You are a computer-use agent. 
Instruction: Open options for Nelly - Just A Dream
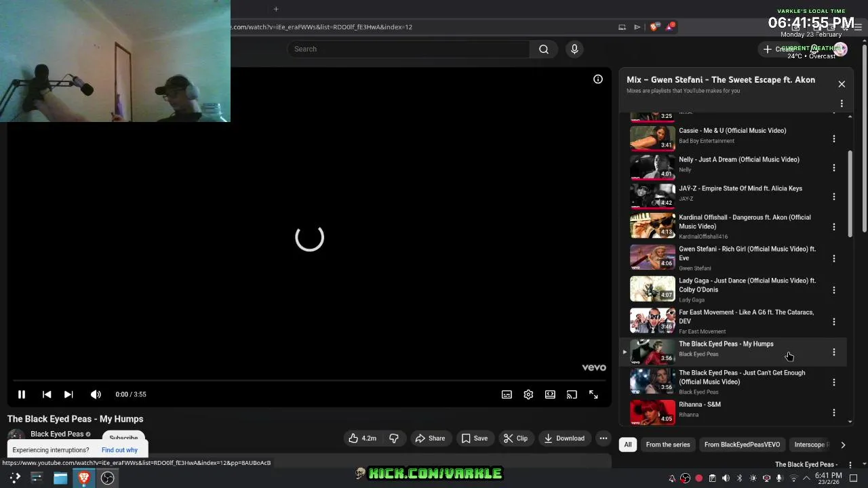point(834,167)
